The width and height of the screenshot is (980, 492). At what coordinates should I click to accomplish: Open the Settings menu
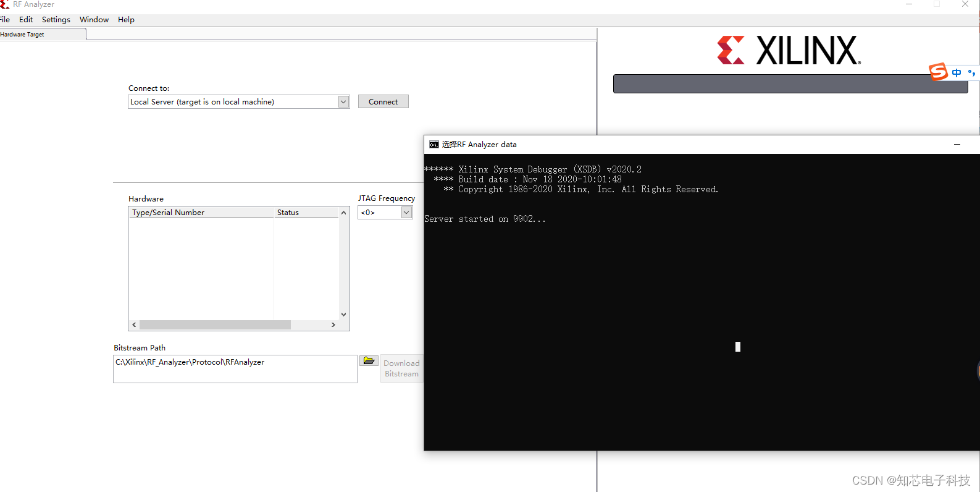tap(56, 20)
